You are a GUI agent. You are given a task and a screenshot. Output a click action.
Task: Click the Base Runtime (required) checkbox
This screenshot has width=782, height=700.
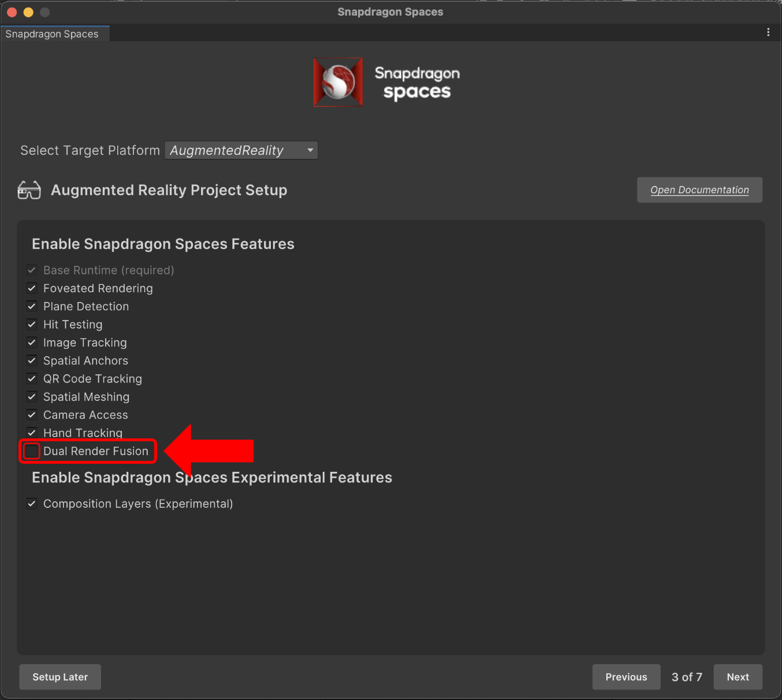32,270
